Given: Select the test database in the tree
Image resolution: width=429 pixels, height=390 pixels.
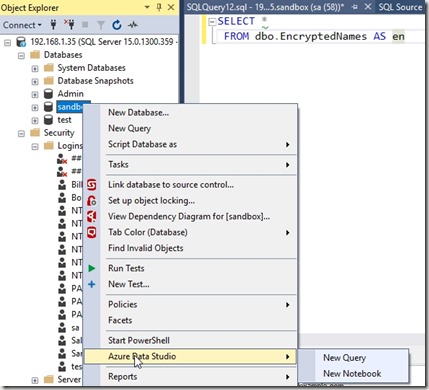Looking at the screenshot, I should pyautogui.click(x=64, y=120).
